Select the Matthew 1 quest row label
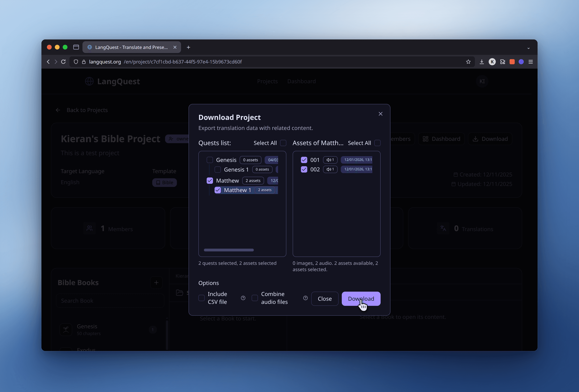This screenshot has width=579, height=392. pyautogui.click(x=237, y=190)
